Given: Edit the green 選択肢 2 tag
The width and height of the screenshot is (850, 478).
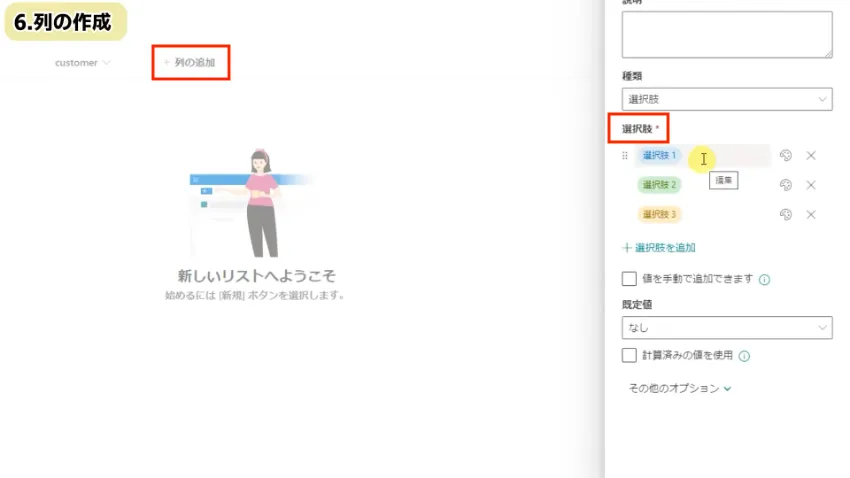Looking at the screenshot, I should click(x=660, y=185).
